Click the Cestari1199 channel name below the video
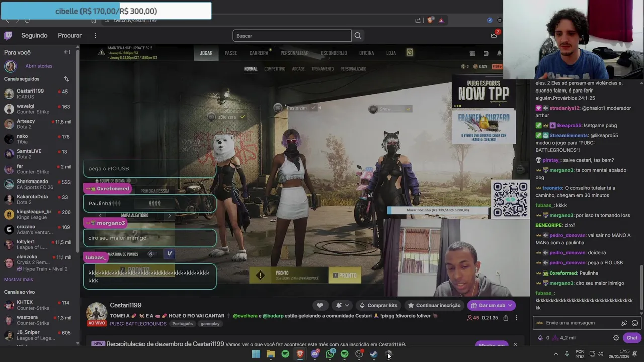 (126, 305)
